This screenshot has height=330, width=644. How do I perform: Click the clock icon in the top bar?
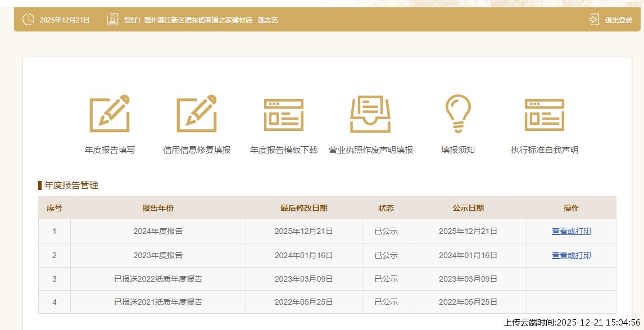tap(28, 20)
